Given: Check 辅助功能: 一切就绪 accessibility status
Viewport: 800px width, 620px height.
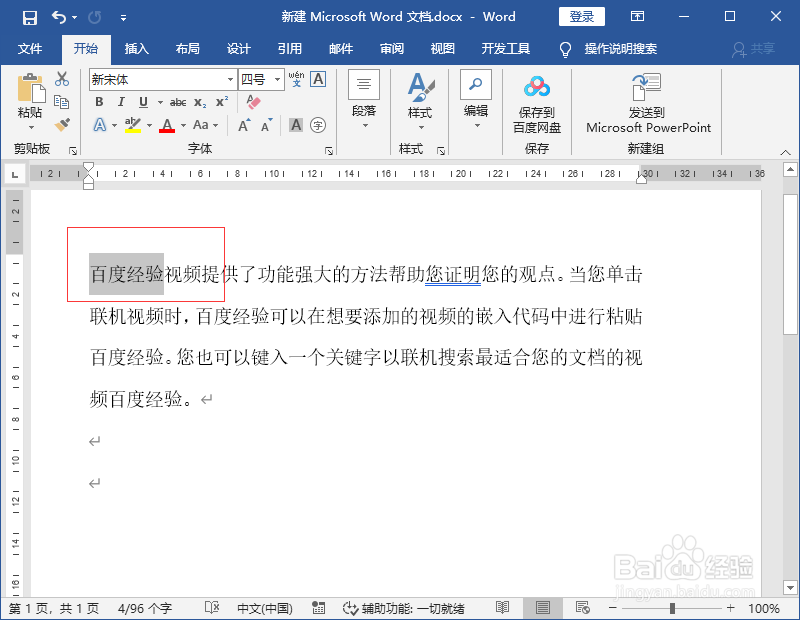Looking at the screenshot, I should 404,608.
